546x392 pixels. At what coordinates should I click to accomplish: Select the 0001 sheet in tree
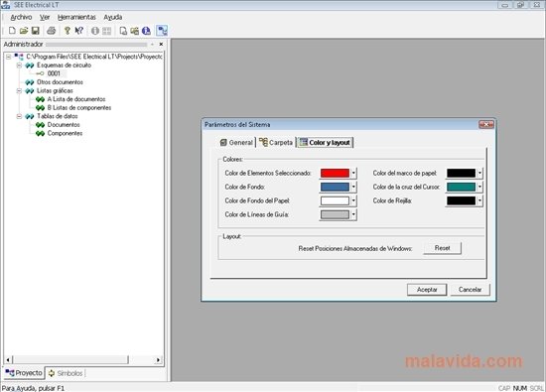[x=54, y=73]
